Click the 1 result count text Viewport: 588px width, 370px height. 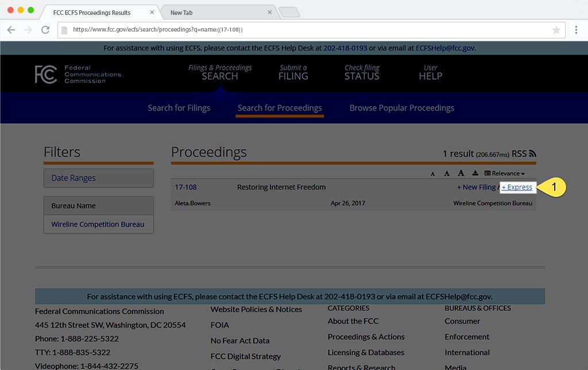(458, 154)
